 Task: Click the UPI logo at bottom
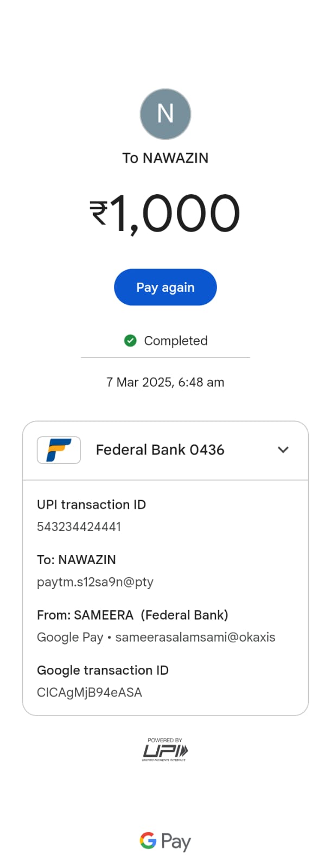[x=165, y=750]
